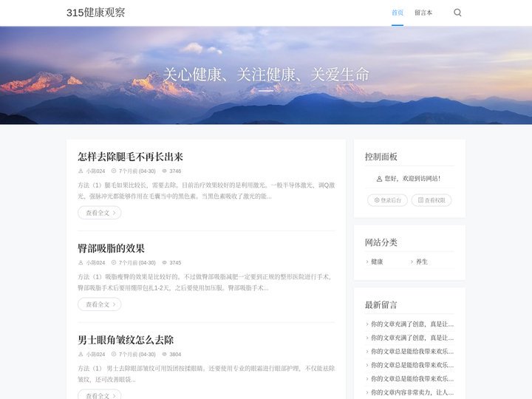Click author icon of 臀部吸脂的效果 article
The image size is (532, 399).
(81, 262)
